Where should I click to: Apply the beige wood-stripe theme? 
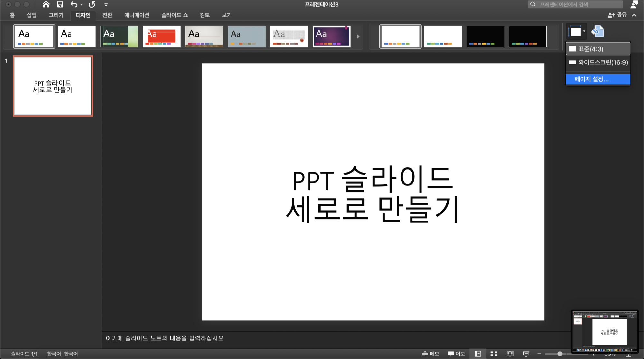point(204,36)
